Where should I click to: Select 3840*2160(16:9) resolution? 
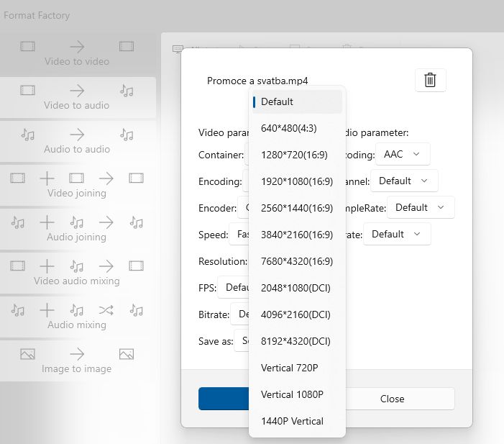(x=297, y=235)
